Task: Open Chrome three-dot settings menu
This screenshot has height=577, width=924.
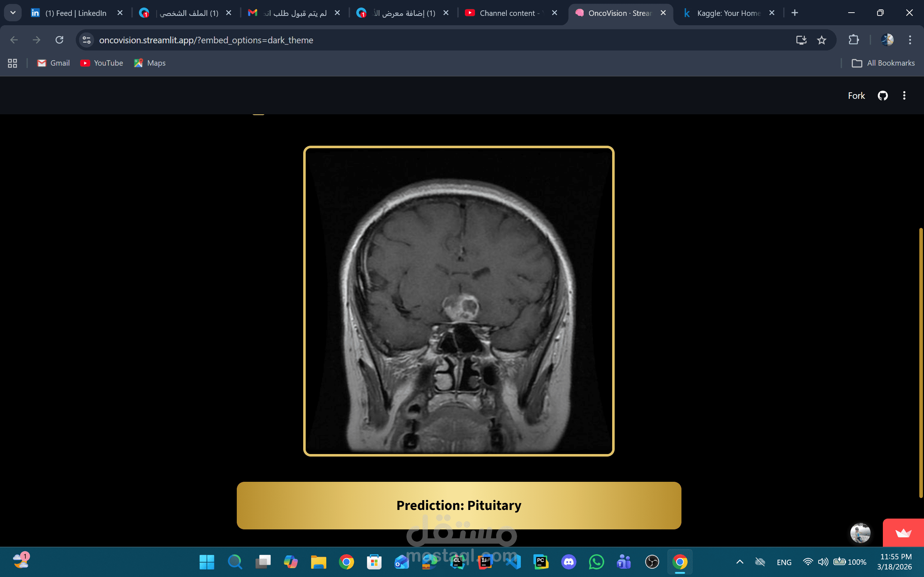Action: click(x=910, y=40)
